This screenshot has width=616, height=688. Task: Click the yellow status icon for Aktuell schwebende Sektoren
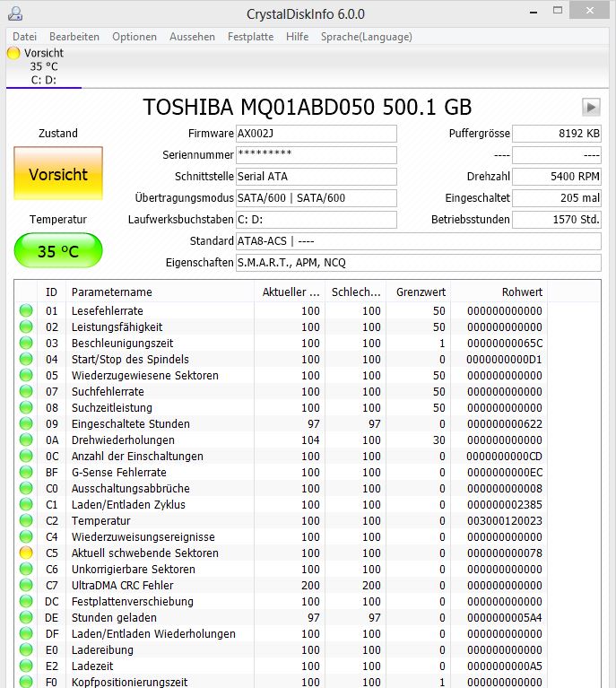coord(26,553)
